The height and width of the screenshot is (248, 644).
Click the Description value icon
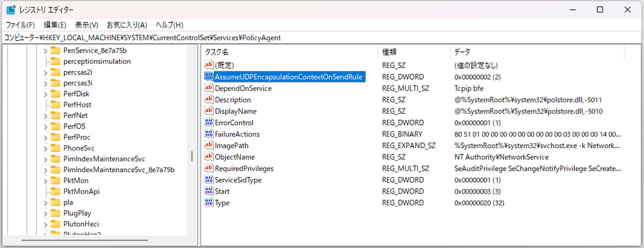tap(209, 100)
